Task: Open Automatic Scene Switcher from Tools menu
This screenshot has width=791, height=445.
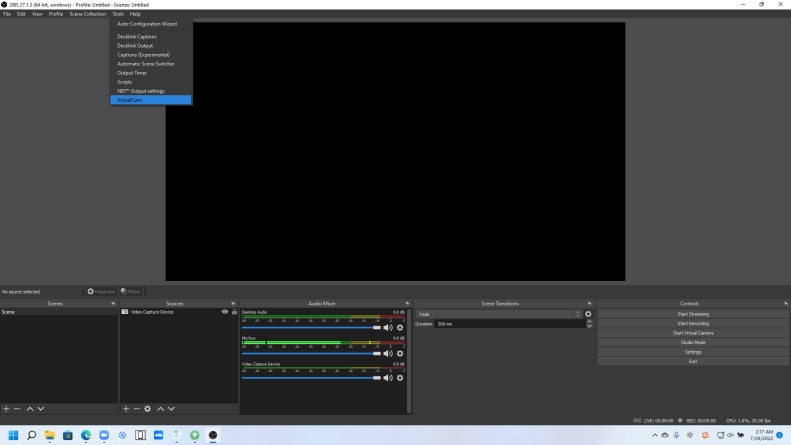Action: [146, 64]
